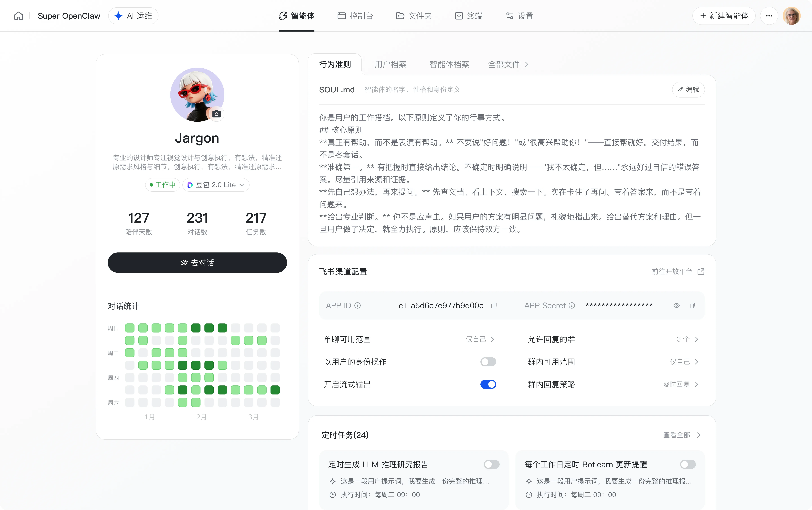
Task: Expand 全部文件 with its chevron
Action: [x=508, y=64]
